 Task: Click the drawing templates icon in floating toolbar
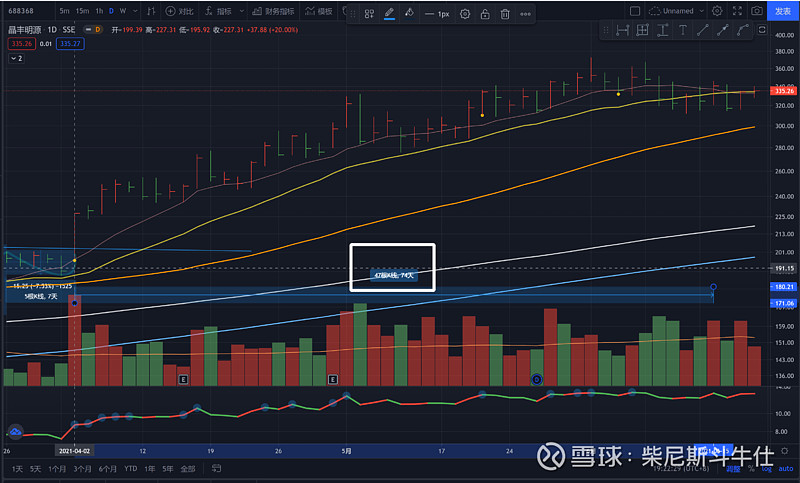[x=369, y=14]
